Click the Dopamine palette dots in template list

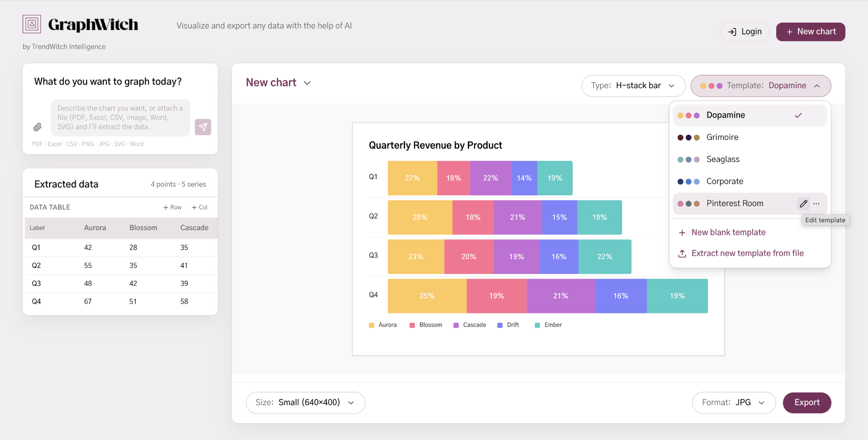click(689, 115)
